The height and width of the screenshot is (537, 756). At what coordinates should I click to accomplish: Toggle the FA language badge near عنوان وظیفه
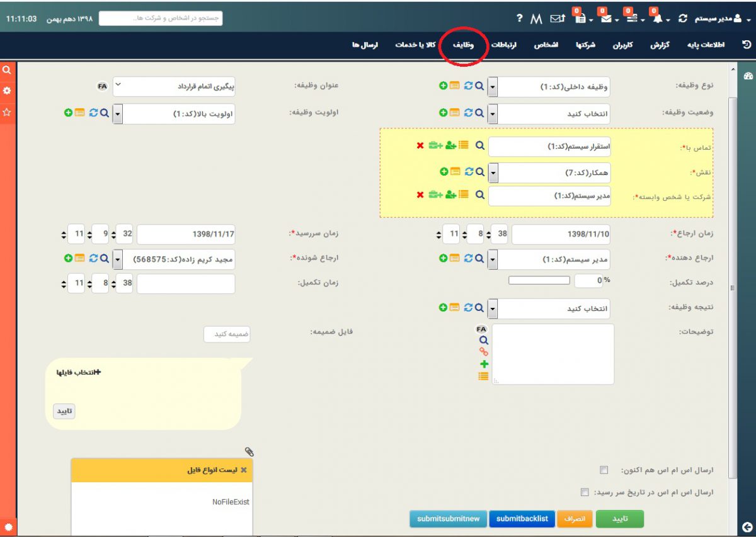(x=103, y=86)
